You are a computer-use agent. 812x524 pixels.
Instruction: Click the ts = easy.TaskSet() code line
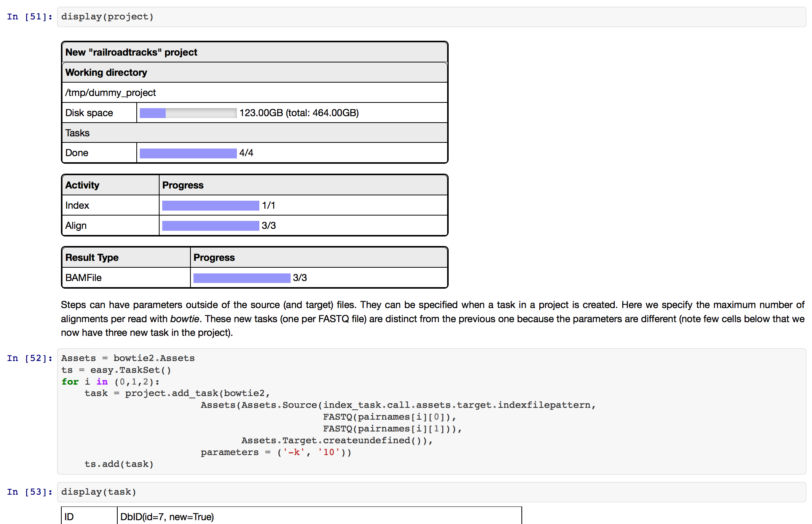point(116,370)
